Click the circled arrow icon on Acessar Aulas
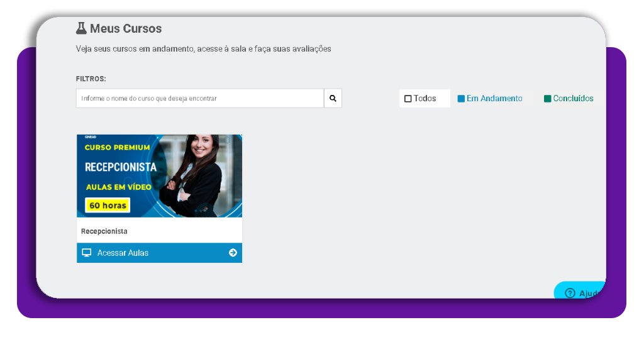 [x=233, y=253]
